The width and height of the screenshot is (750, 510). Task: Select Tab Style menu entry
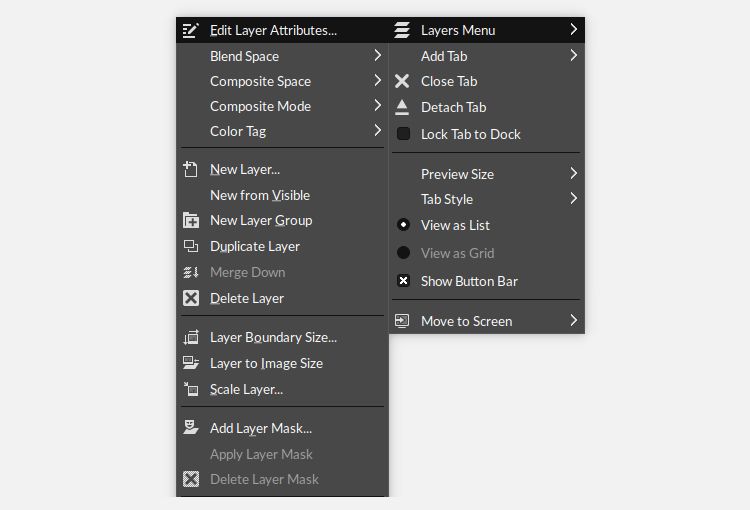tap(486, 199)
